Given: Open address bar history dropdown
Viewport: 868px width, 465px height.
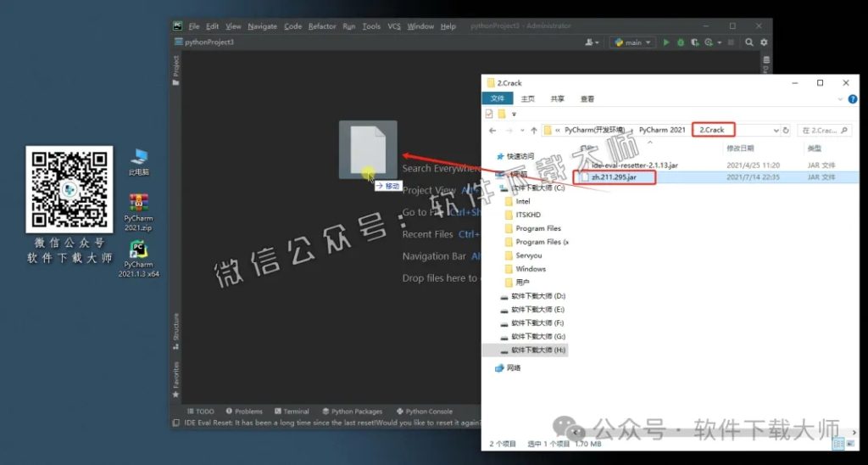Looking at the screenshot, I should pos(776,130).
